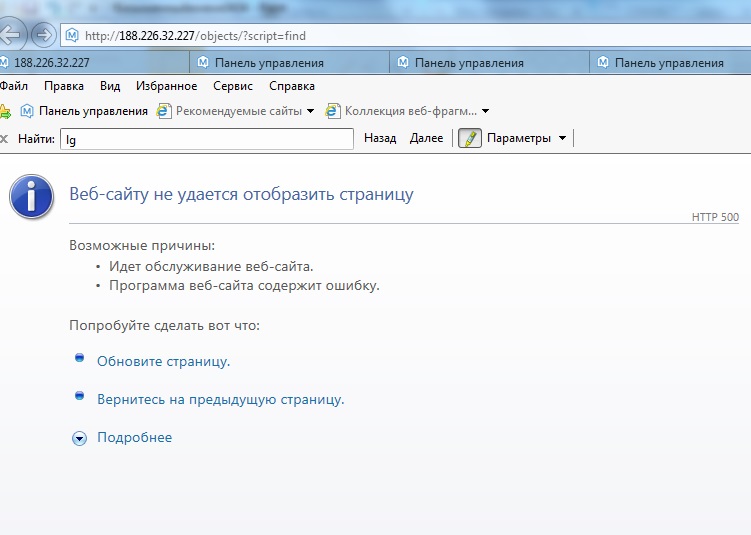The height and width of the screenshot is (535, 751).
Task: Click the Возможные причины: text
Action: coord(142,245)
